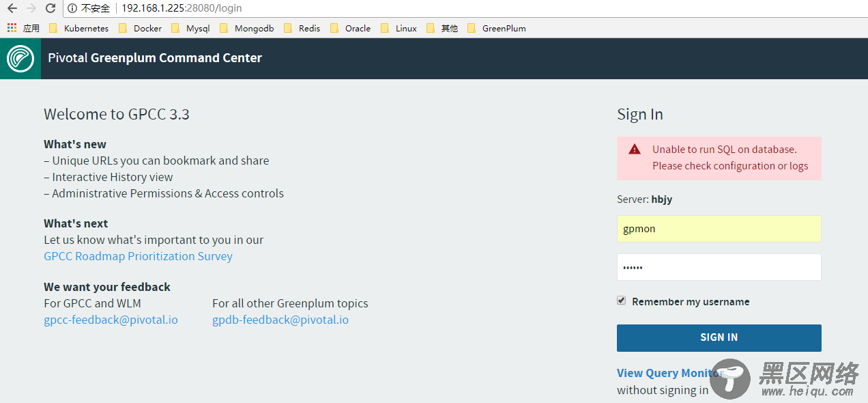This screenshot has width=868, height=403.
Task: Click the Greenplum Command Center logo
Action: point(20,58)
